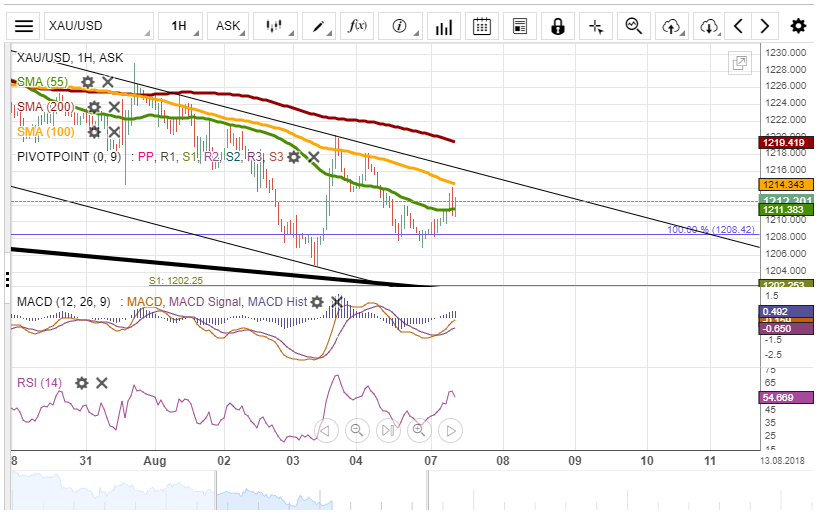This screenshot has width=823, height=515.
Task: Click the MACD Signal legend label
Action: [x=205, y=302]
